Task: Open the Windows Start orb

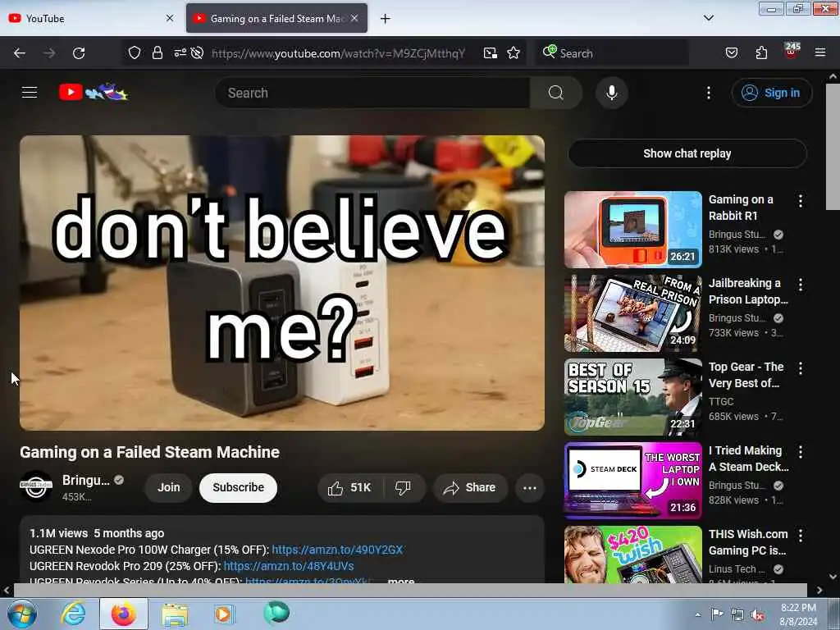Action: click(22, 614)
